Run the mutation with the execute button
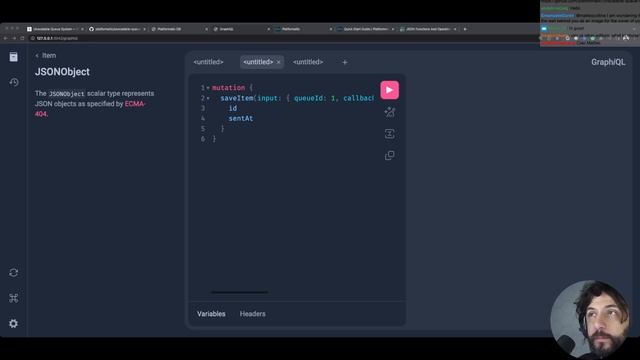The width and height of the screenshot is (640, 360). (x=389, y=90)
